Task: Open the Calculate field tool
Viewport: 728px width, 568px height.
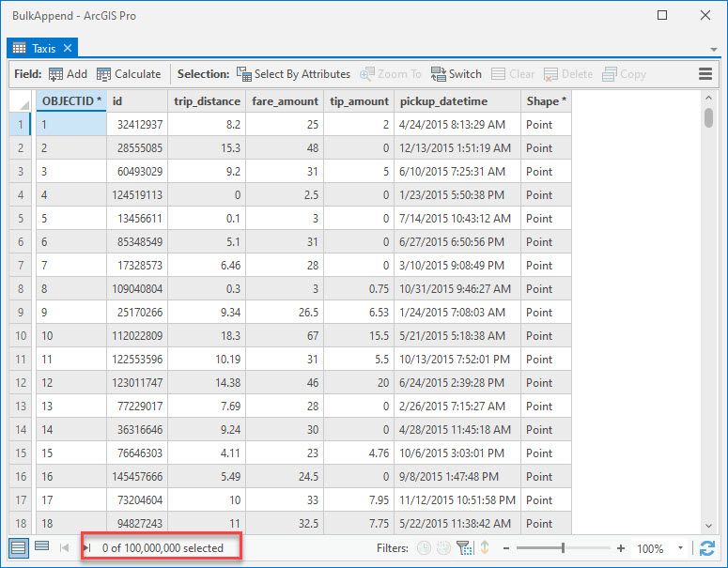Action: tap(129, 74)
